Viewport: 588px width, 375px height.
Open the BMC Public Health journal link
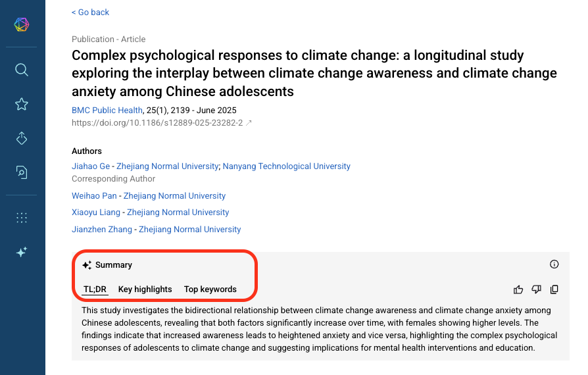point(107,111)
